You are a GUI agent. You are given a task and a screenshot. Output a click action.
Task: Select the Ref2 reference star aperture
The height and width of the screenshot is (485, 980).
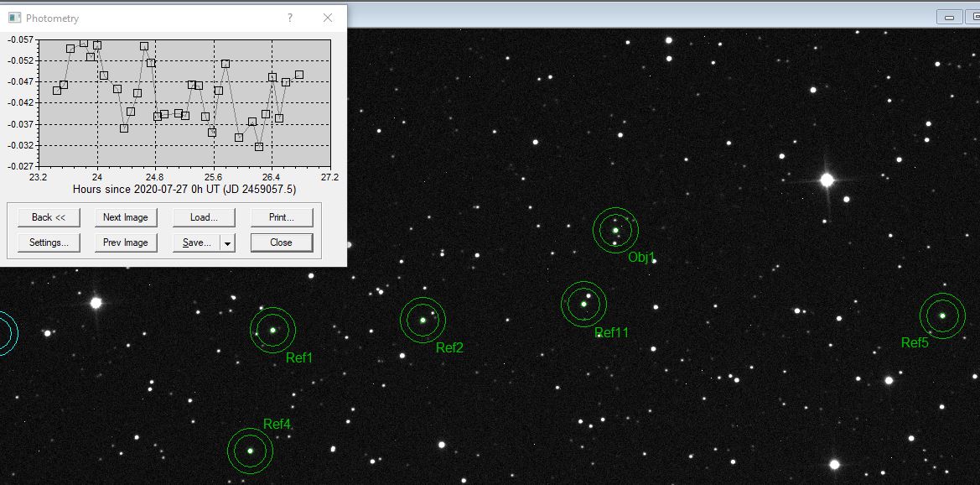pyautogui.click(x=423, y=320)
